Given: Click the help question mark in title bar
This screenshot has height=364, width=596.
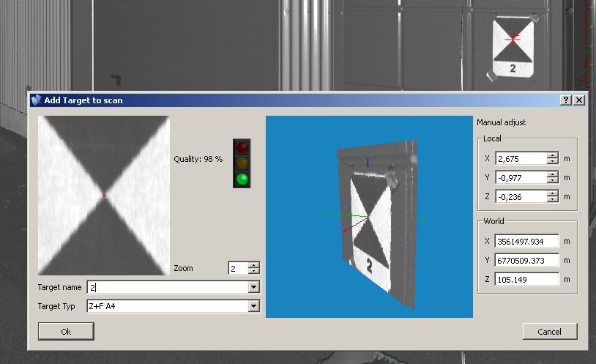Looking at the screenshot, I should click(566, 100).
